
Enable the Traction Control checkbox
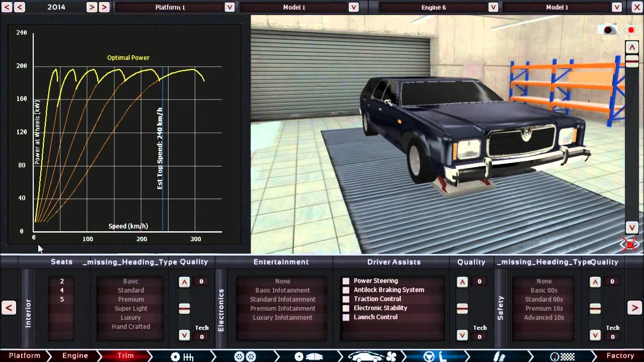point(346,299)
